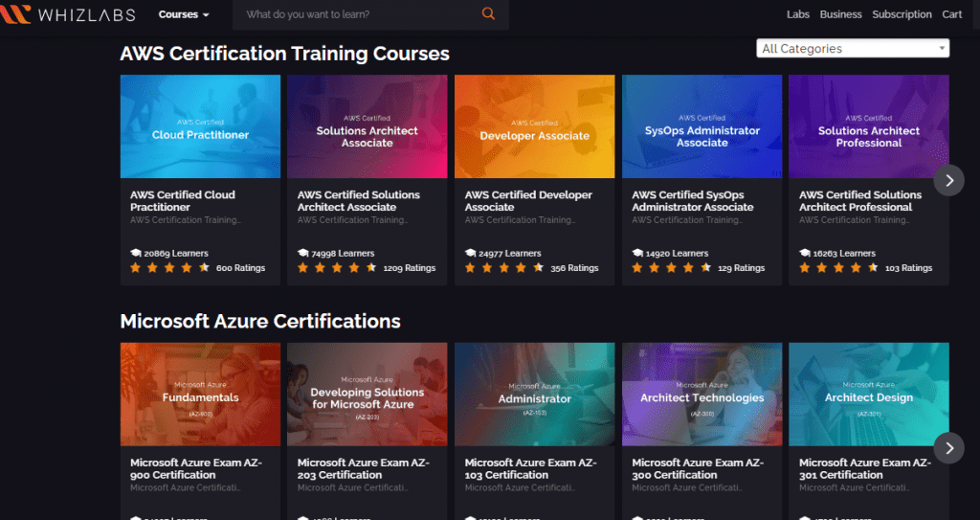The height and width of the screenshot is (520, 980).
Task: Click Microsoft Azure Exam AZ-203 Certification title
Action: [x=363, y=468]
